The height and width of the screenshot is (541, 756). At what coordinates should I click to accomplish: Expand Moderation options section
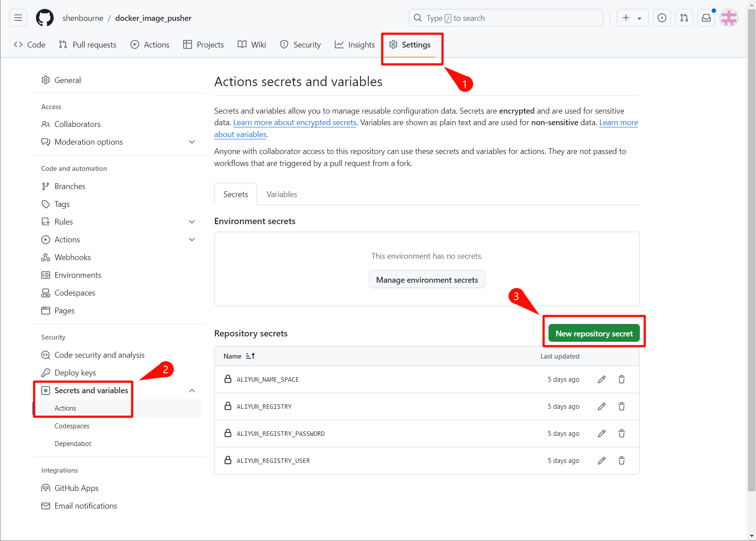[192, 142]
